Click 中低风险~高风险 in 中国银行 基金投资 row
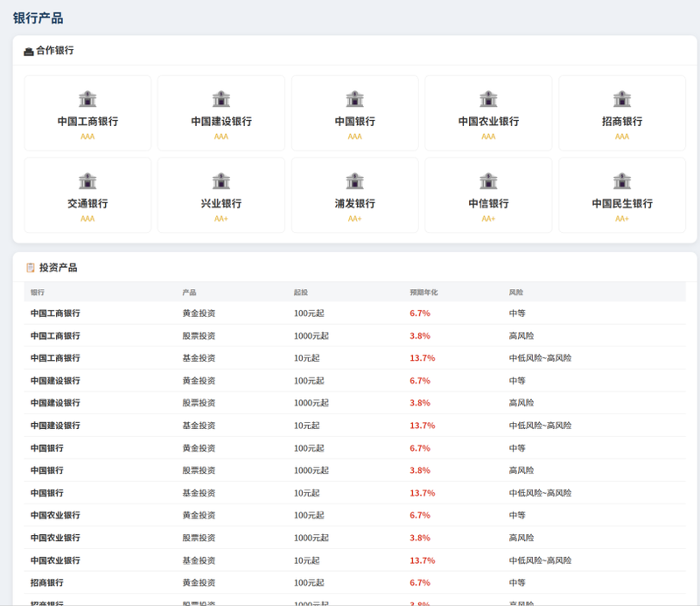Viewport: 700px width, 606px height. 540,493
